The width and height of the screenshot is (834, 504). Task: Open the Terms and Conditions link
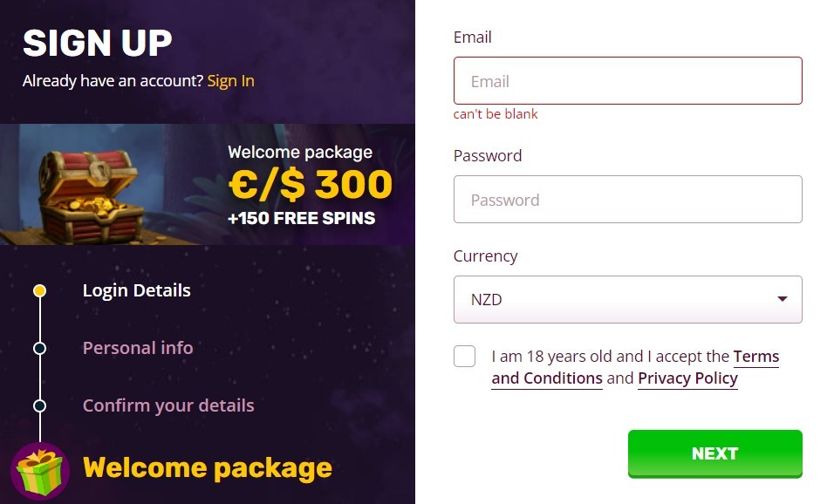(635, 367)
